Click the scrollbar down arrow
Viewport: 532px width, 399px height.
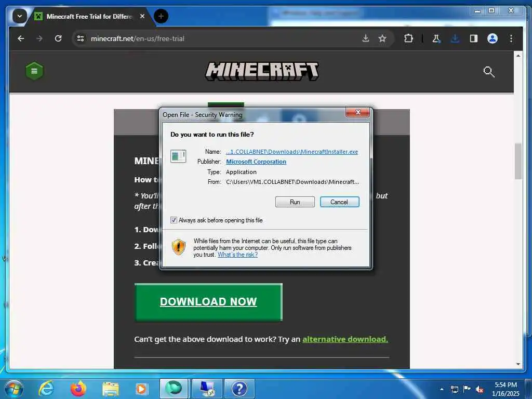[518, 364]
